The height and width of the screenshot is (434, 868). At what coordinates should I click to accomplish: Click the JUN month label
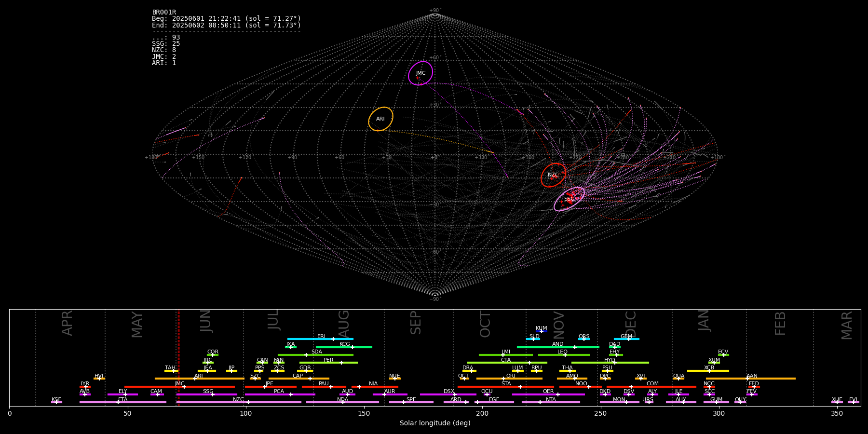click(206, 321)
